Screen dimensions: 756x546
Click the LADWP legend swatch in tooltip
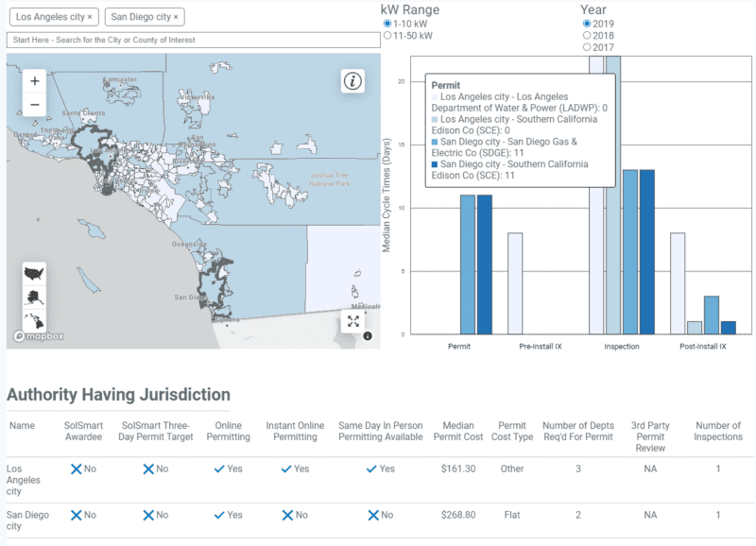click(435, 97)
